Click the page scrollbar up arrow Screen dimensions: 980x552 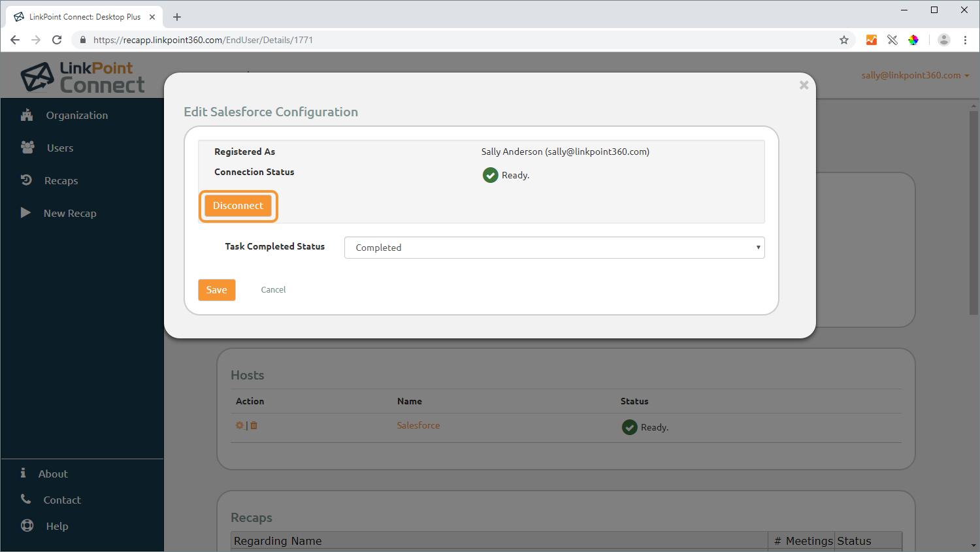(974, 106)
